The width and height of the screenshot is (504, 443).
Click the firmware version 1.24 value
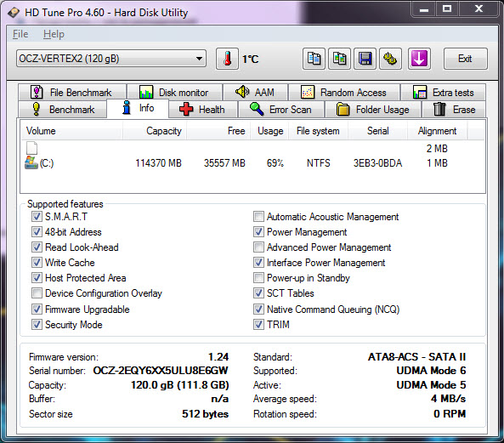pyautogui.click(x=218, y=357)
